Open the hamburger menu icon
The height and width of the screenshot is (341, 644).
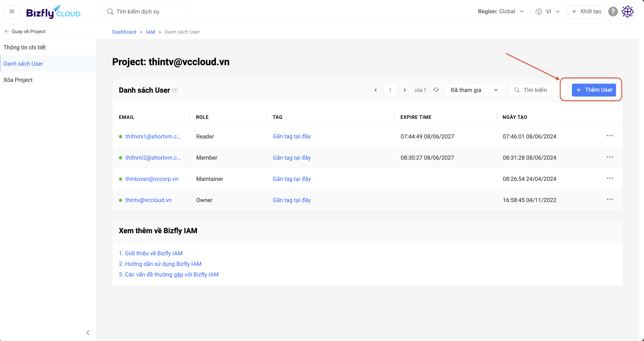click(12, 11)
